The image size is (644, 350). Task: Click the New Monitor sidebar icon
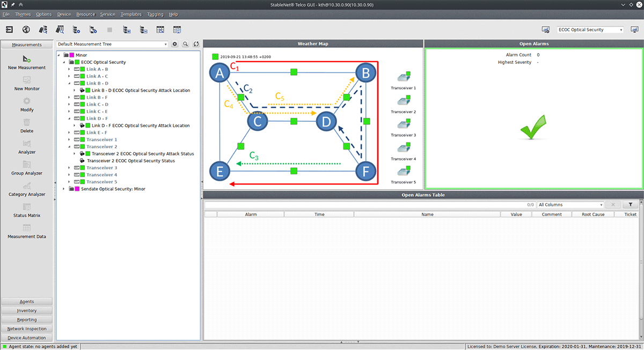click(27, 80)
